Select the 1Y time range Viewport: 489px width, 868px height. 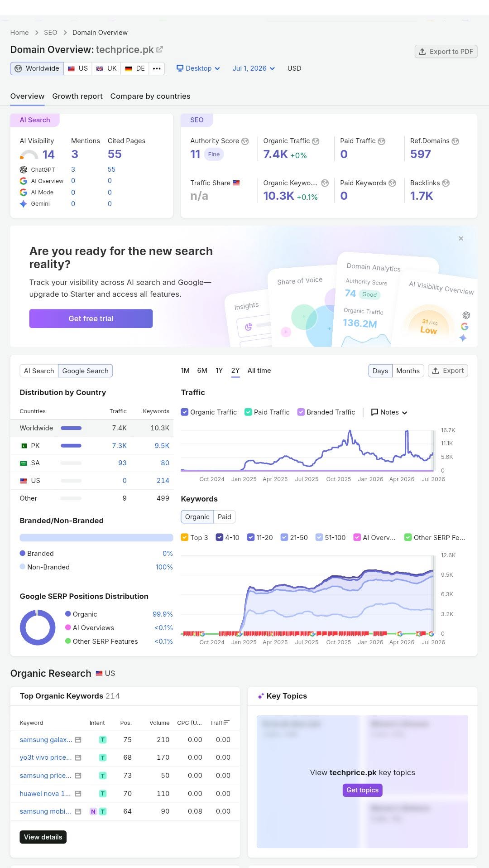(x=219, y=371)
